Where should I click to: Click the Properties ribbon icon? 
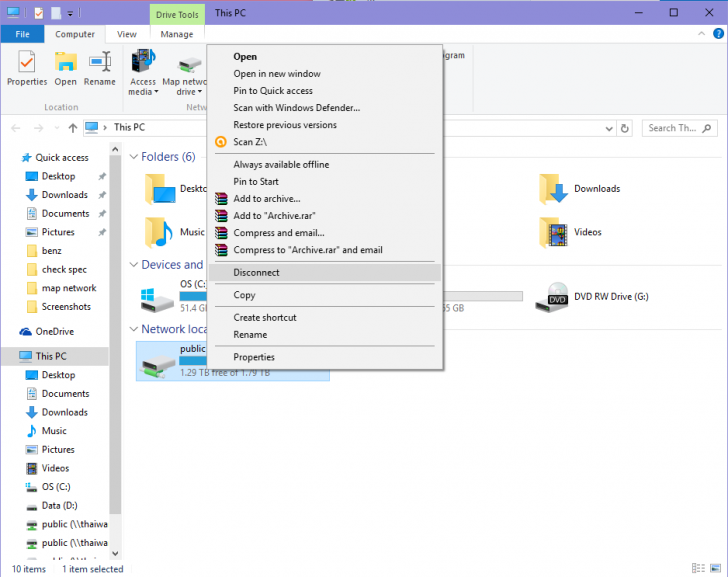(x=27, y=68)
